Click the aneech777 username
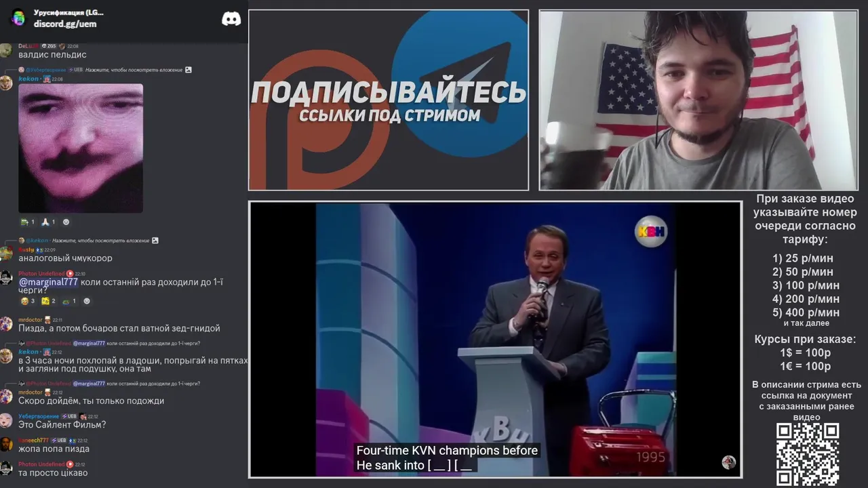The height and width of the screenshot is (488, 868). pyautogui.click(x=33, y=441)
